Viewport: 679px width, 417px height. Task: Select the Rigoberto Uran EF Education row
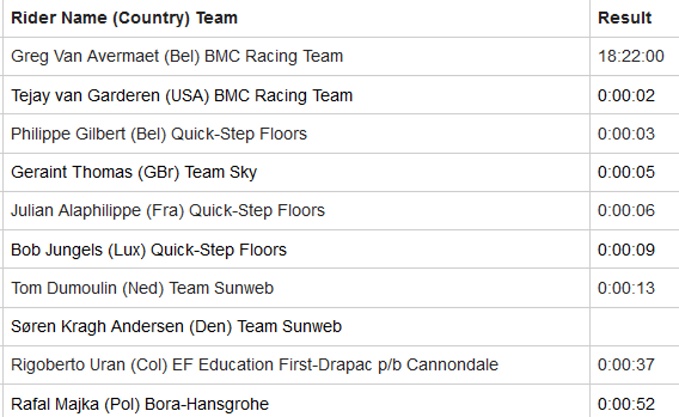(x=255, y=365)
